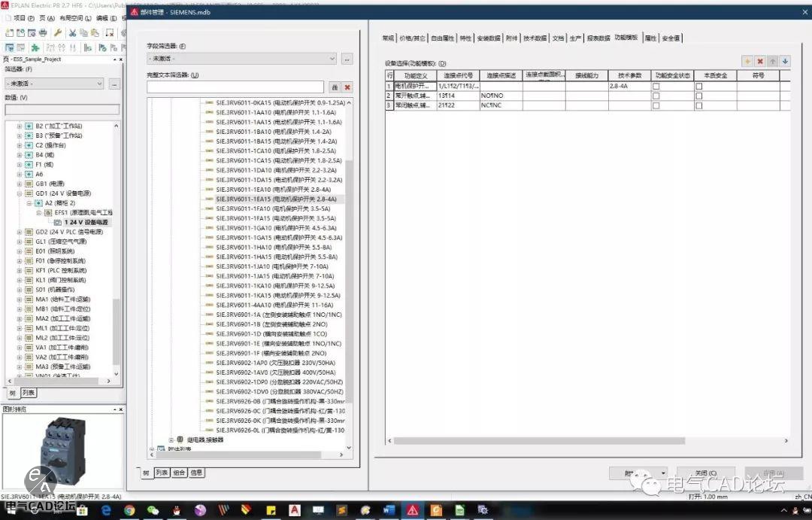This screenshot has height=520, width=812.
Task: Click the delete selection icon in toolbar
Action: 109,32
